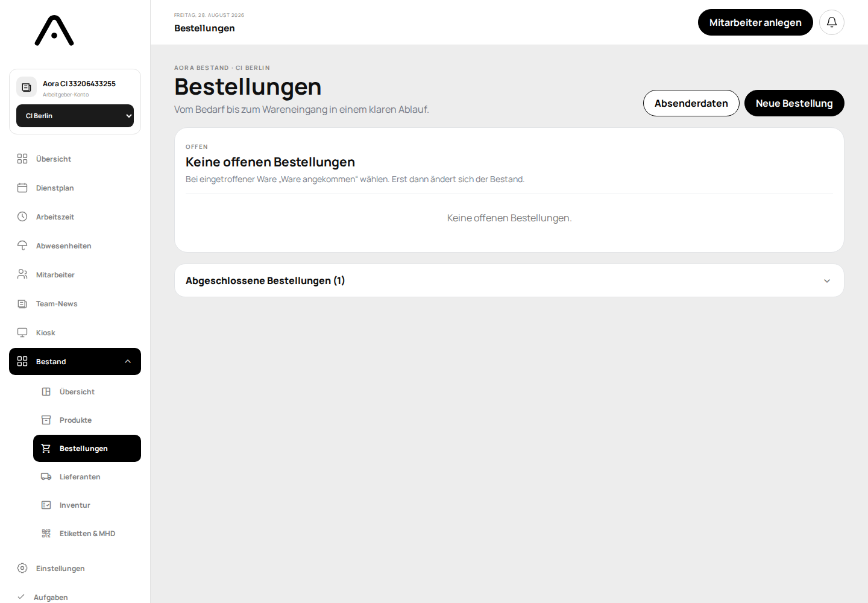
Task: Select Etiketten & MHD entry
Action: [87, 533]
